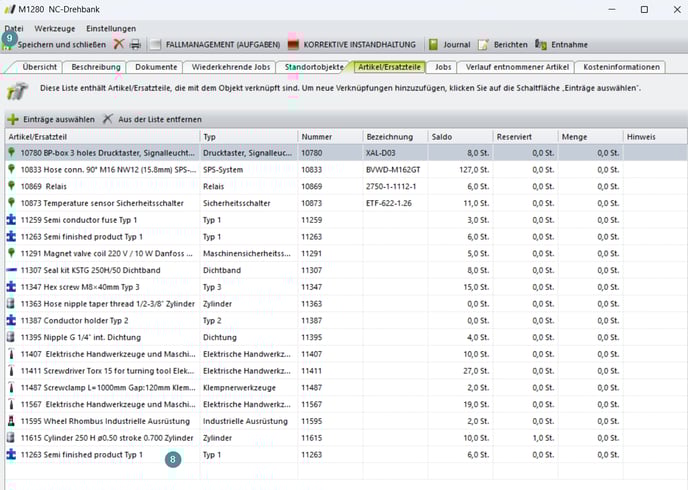Switch to the Kosteninformationen tab
The height and width of the screenshot is (490, 688).
tap(622, 67)
